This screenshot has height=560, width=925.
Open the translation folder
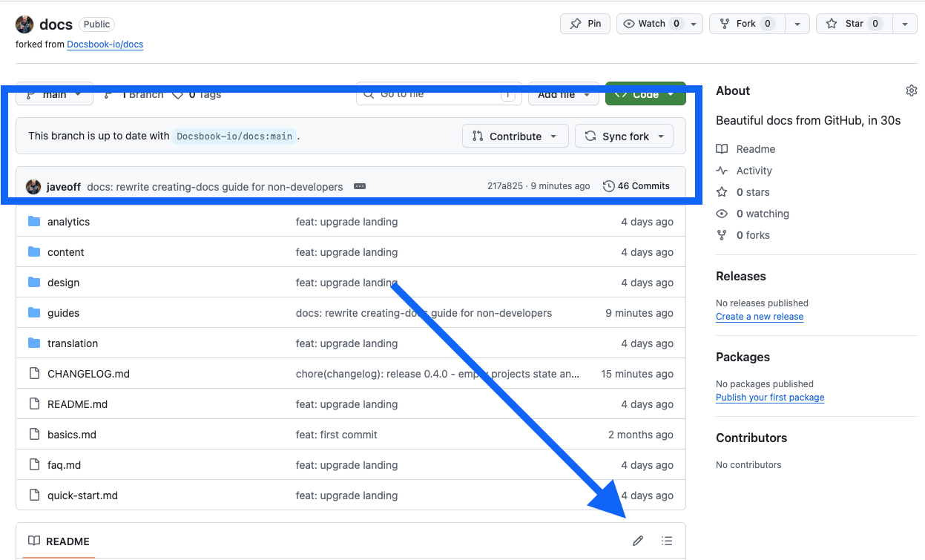coord(73,343)
